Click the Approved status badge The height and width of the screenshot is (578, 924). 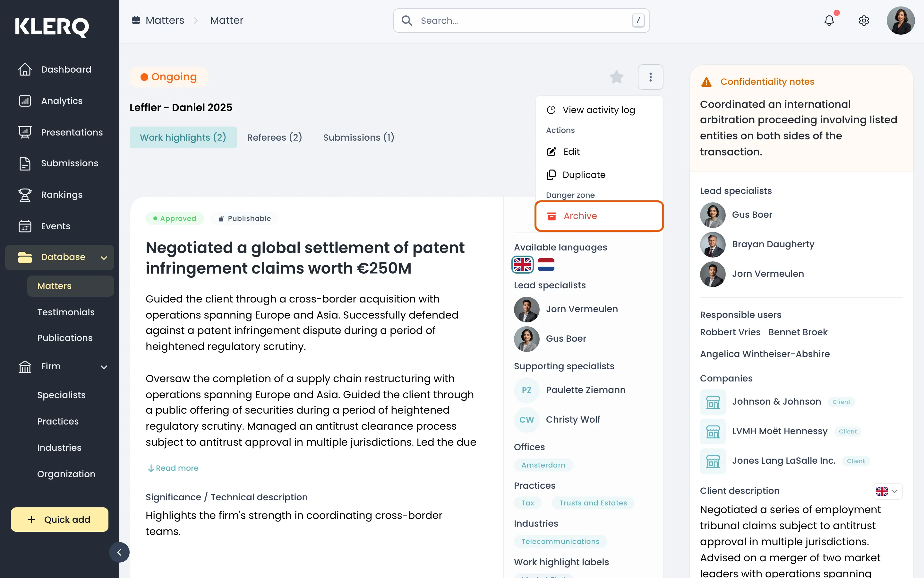click(x=175, y=219)
